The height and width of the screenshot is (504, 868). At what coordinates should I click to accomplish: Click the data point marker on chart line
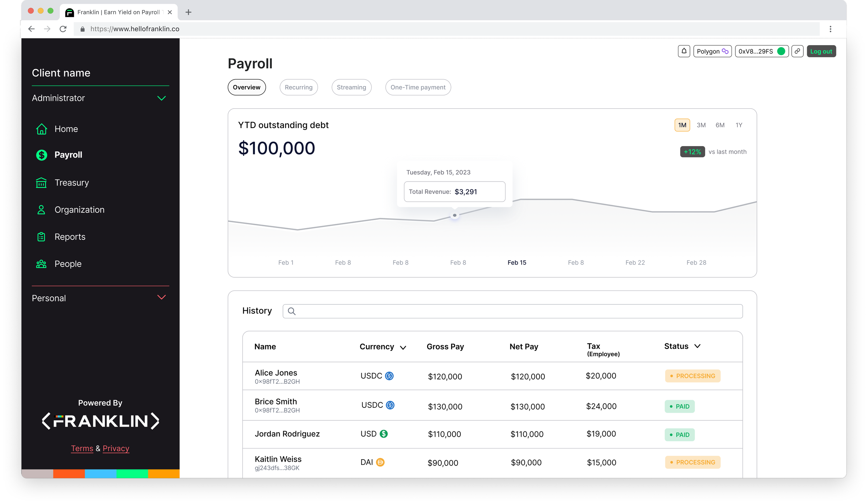[454, 216]
